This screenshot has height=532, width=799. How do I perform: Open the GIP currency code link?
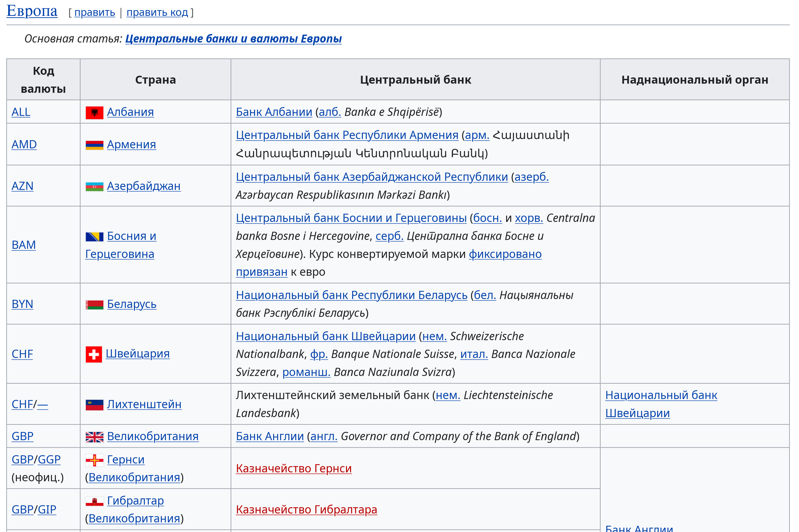coord(47,510)
